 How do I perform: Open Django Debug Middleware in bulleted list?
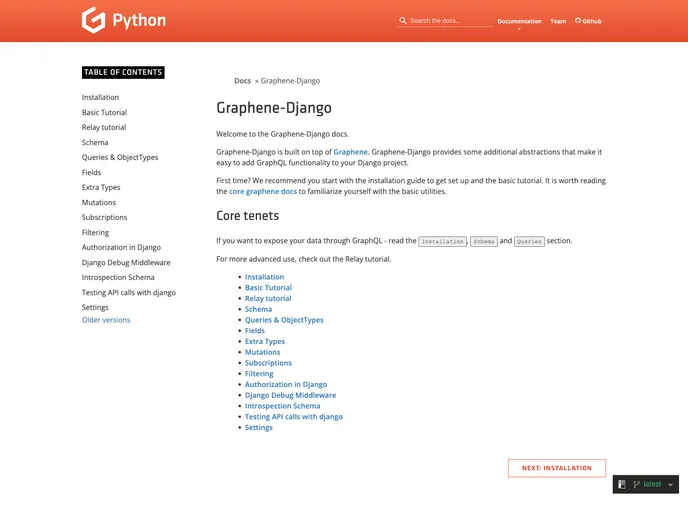290,395
